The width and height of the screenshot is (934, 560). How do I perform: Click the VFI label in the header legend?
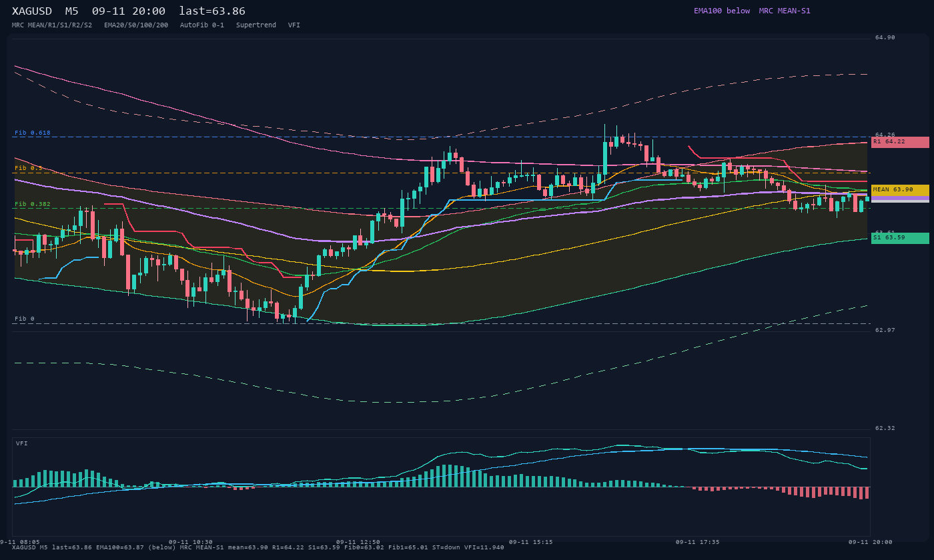pyautogui.click(x=294, y=25)
